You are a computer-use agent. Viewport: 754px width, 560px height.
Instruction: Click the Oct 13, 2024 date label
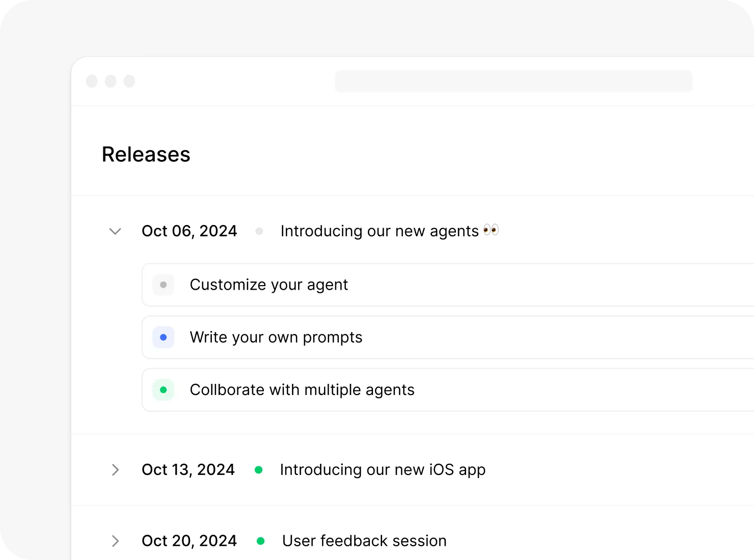click(x=188, y=470)
